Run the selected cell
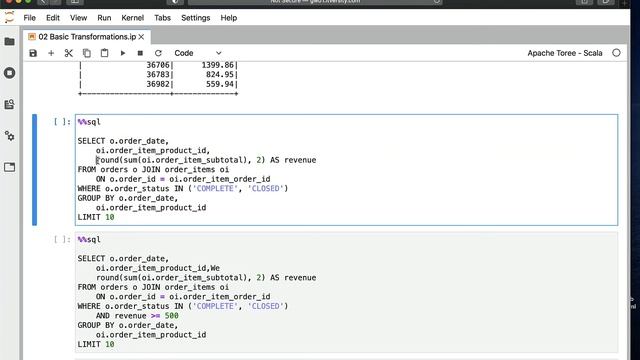Screen dimensions: 640x360 click(x=122, y=53)
